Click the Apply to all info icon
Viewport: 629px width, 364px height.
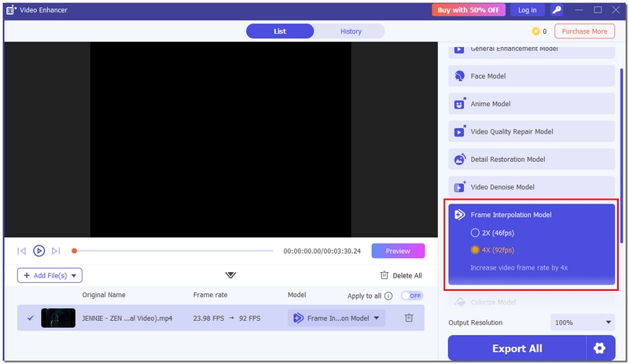(x=388, y=296)
